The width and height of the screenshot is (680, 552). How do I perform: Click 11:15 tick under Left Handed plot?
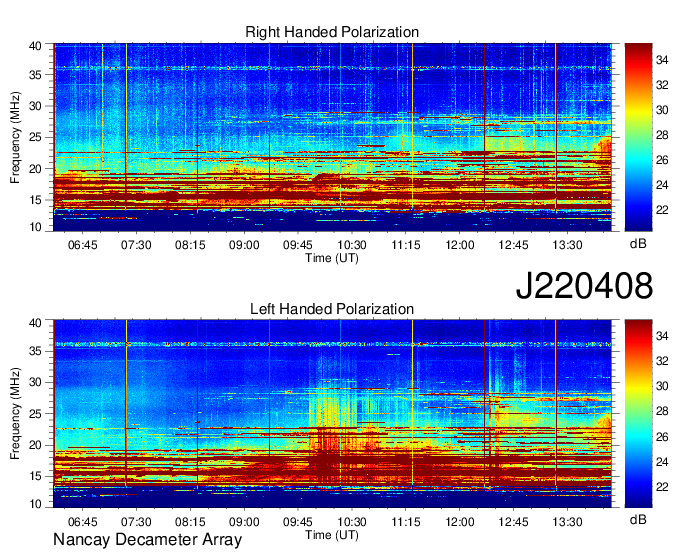coord(405,522)
